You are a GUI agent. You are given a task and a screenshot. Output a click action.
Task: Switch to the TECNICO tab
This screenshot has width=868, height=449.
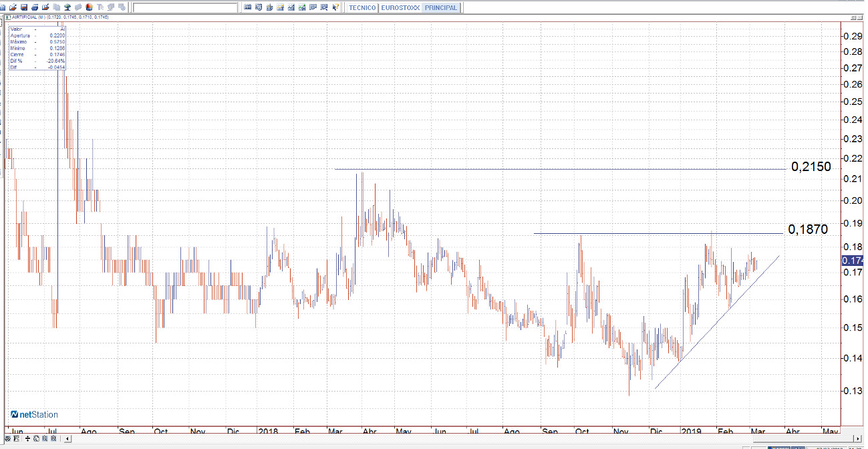click(x=362, y=8)
